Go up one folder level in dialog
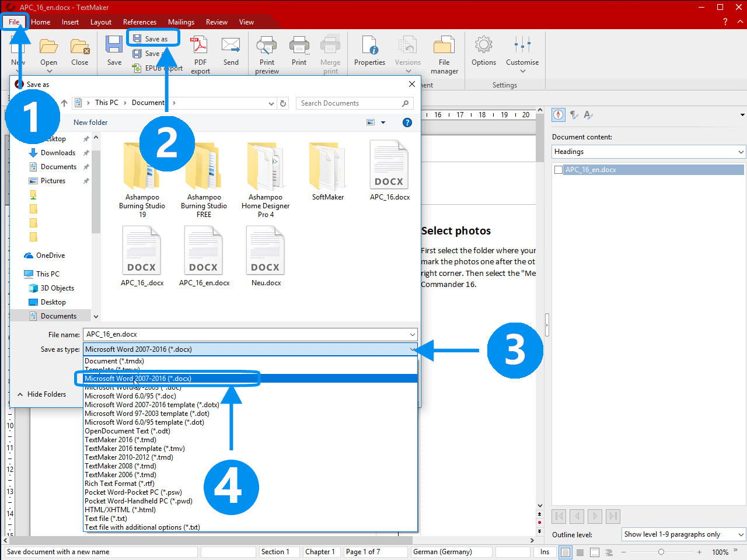This screenshot has height=560, width=747. [64, 103]
